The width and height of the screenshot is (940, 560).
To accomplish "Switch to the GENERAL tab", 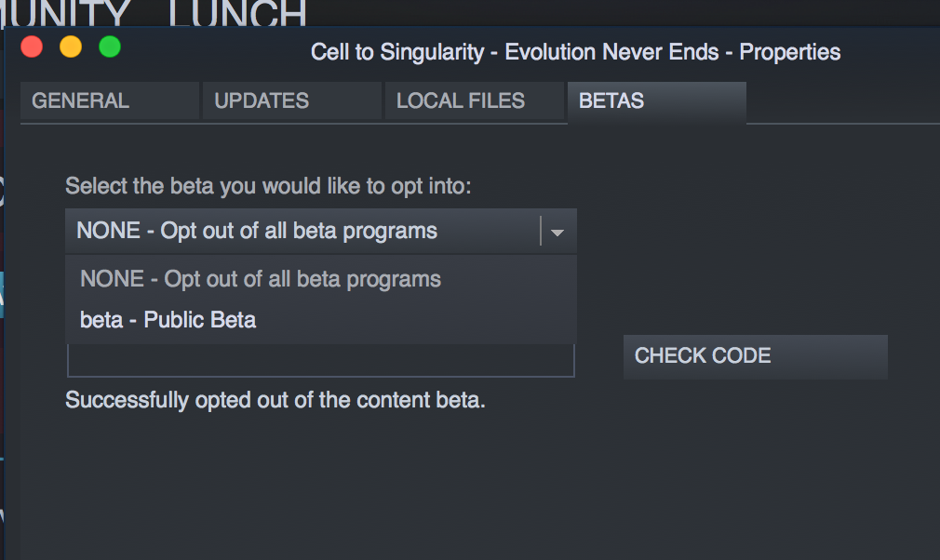I will [x=110, y=100].
